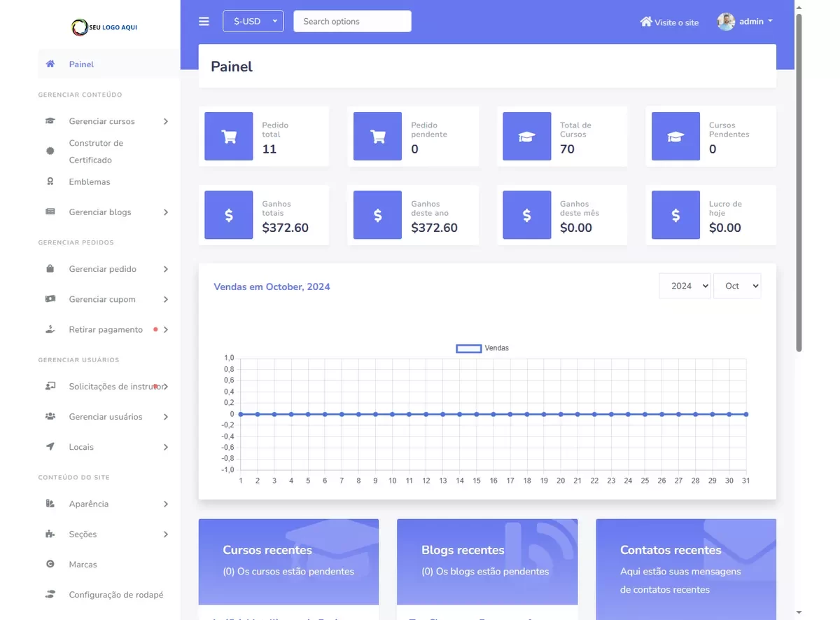Viewport: 840px width, 620px height.
Task: Click the Construtor de Certificado icon
Action: click(x=50, y=151)
